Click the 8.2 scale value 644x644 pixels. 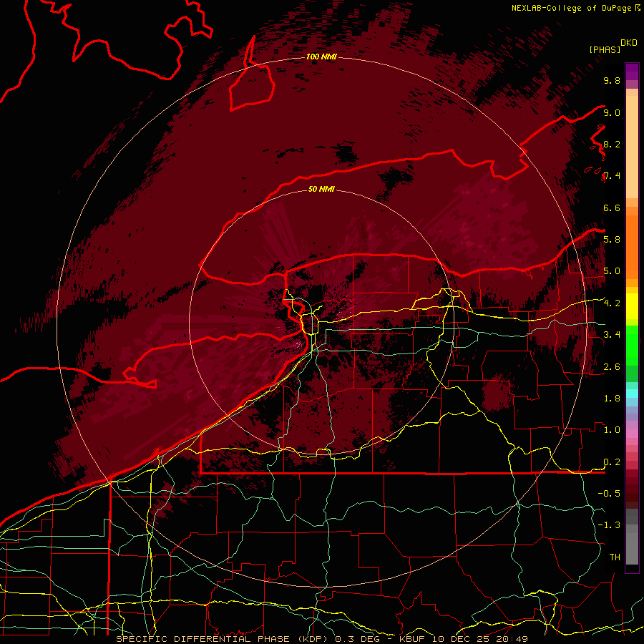pyautogui.click(x=612, y=144)
